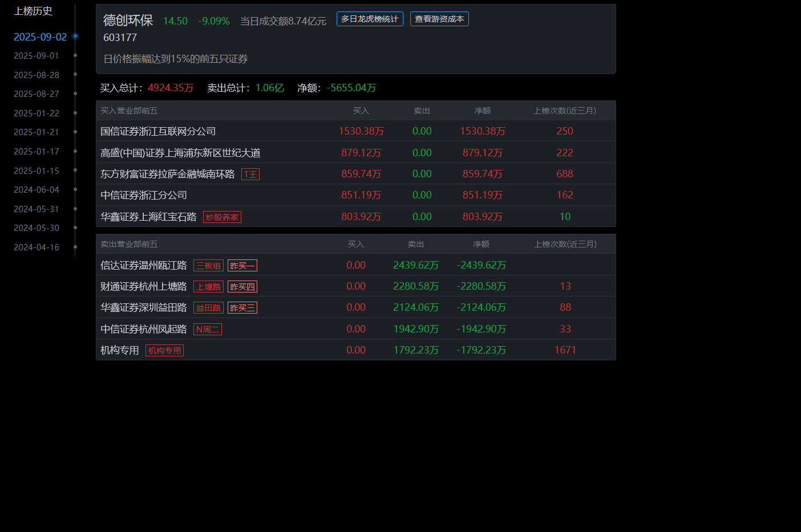Open 高盛(中国)证券上海浦东新区世纪大道 row
The height and width of the screenshot is (532, 801).
coord(356,153)
